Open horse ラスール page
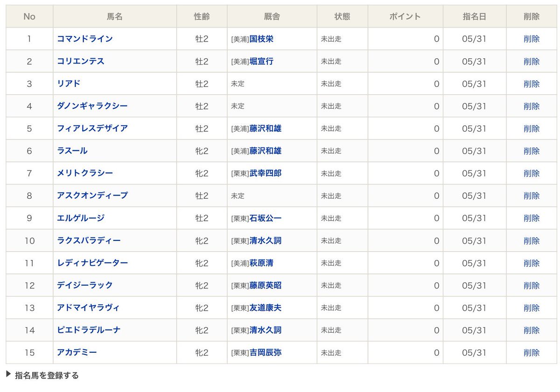Viewport: 560px width, 392px height. pyautogui.click(x=72, y=151)
